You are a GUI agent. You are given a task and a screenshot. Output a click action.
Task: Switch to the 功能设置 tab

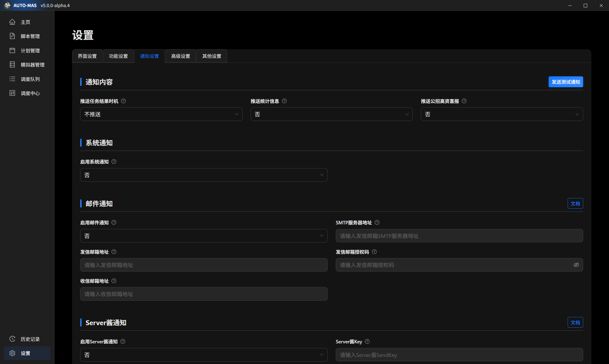[x=118, y=56]
